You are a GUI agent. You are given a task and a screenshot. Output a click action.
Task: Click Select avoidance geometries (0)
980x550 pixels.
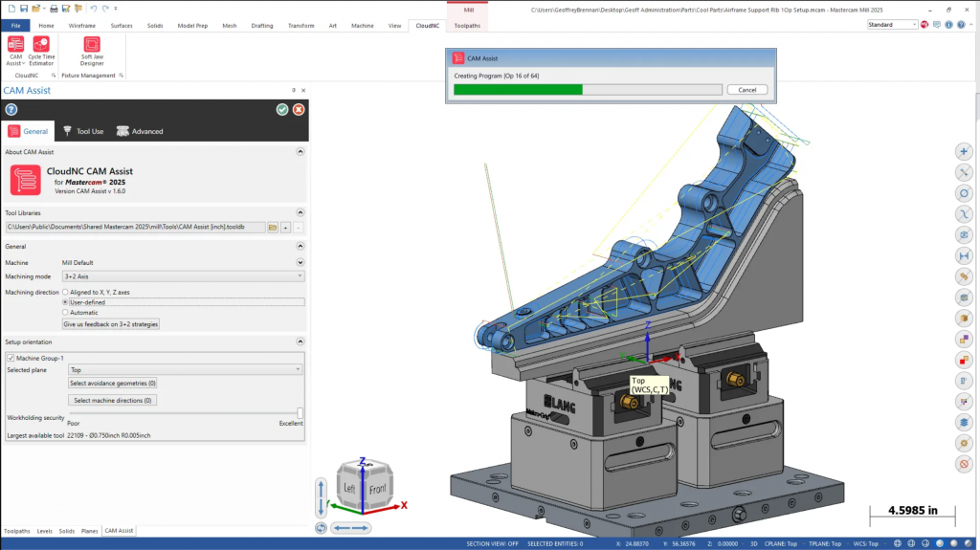(x=113, y=384)
